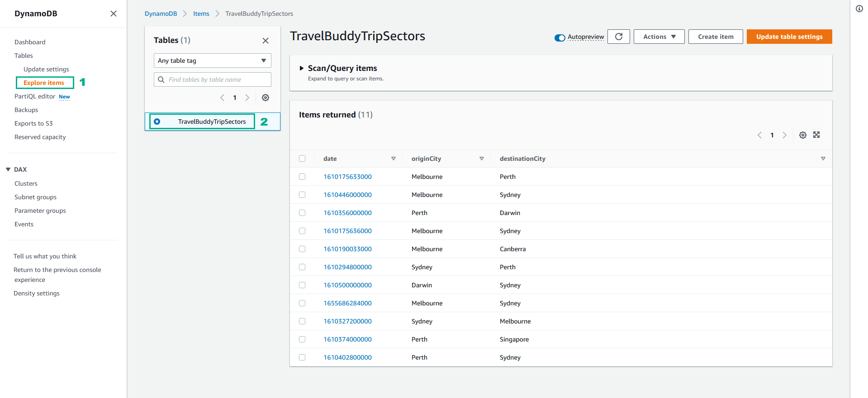Check the row for item 1610294800000

(302, 267)
